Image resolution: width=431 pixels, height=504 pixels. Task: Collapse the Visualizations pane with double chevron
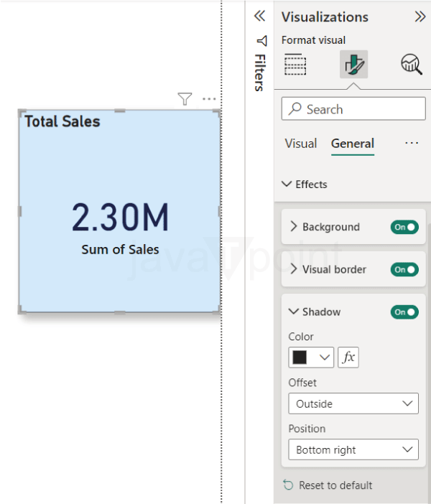(x=420, y=17)
